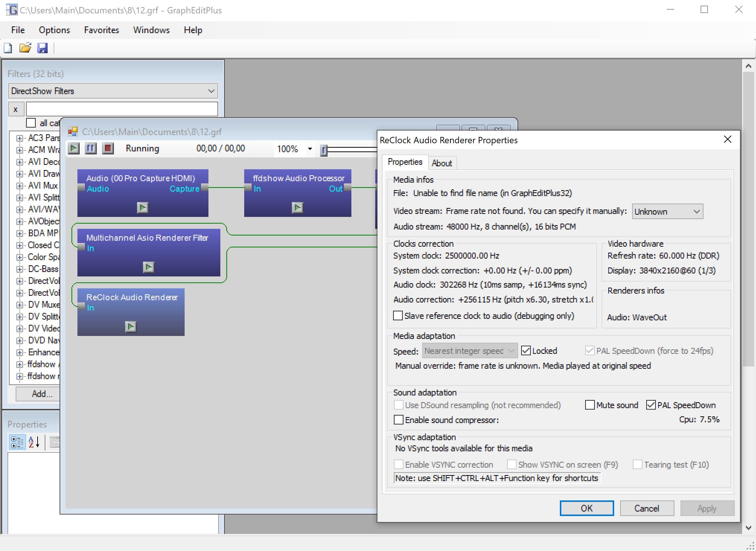Toggle Enable sound compressor checkbox
Viewport: 756px width, 551px height.
(x=399, y=420)
